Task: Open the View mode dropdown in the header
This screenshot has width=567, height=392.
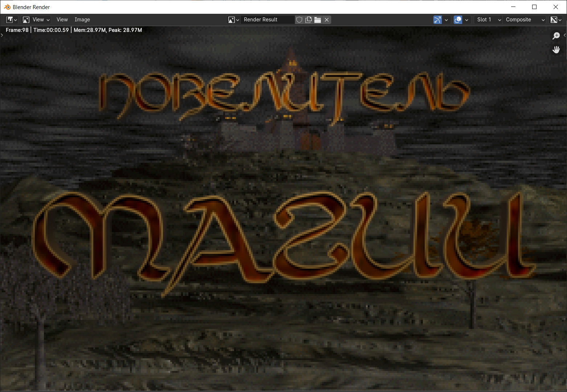Action: pos(36,20)
